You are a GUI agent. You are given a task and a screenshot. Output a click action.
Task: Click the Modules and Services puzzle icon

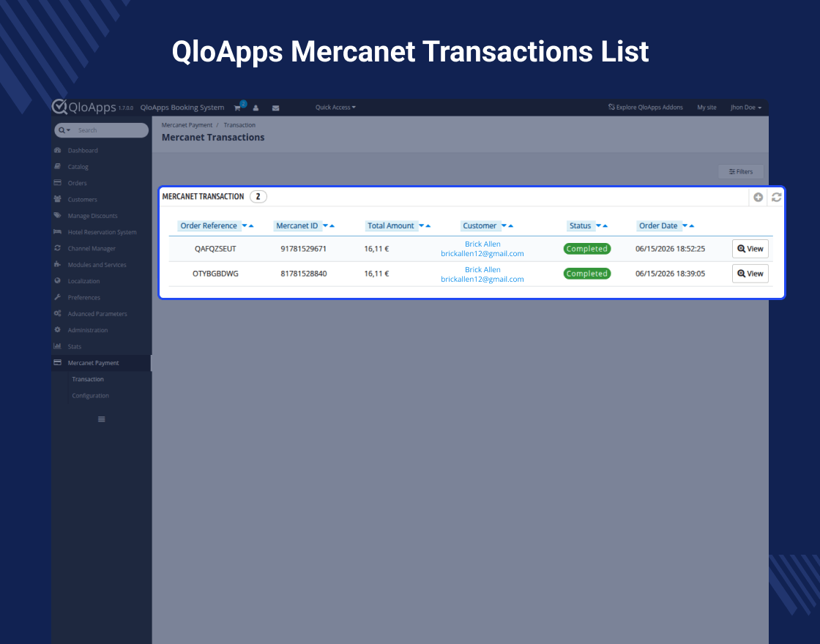pyautogui.click(x=58, y=264)
